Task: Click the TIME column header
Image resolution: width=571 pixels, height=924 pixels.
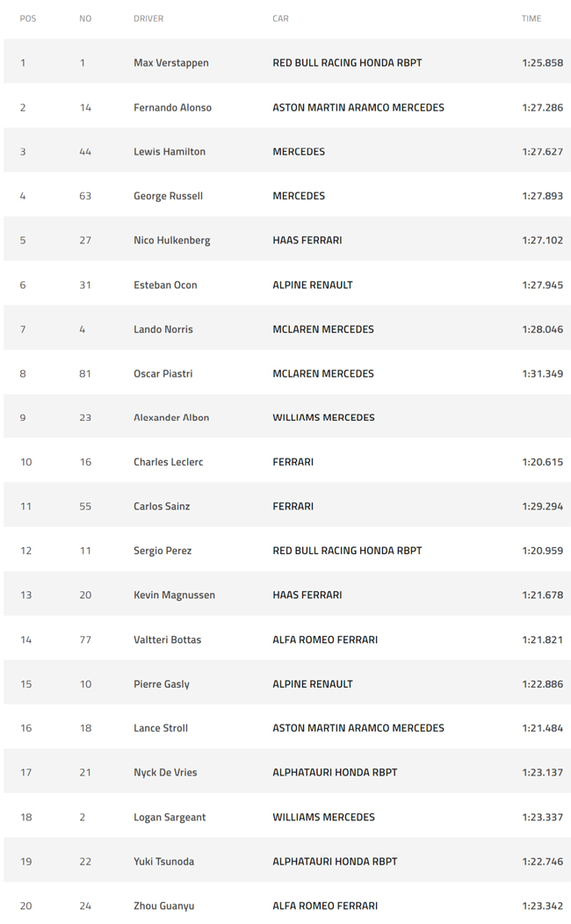Action: (x=531, y=18)
